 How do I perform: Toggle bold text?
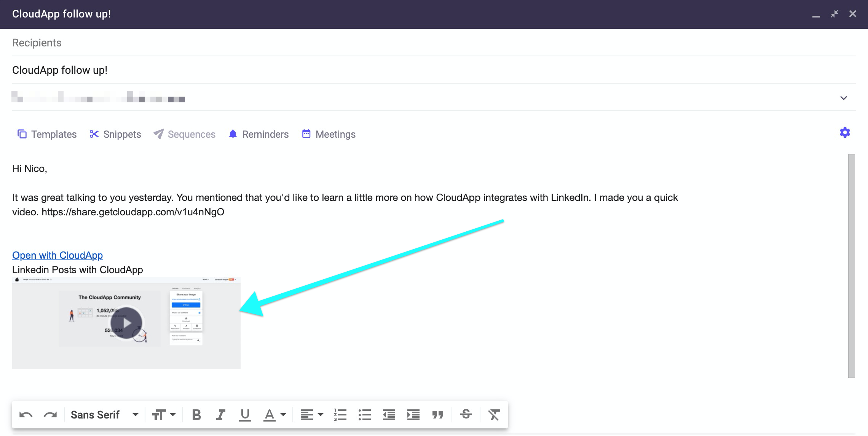click(x=196, y=415)
